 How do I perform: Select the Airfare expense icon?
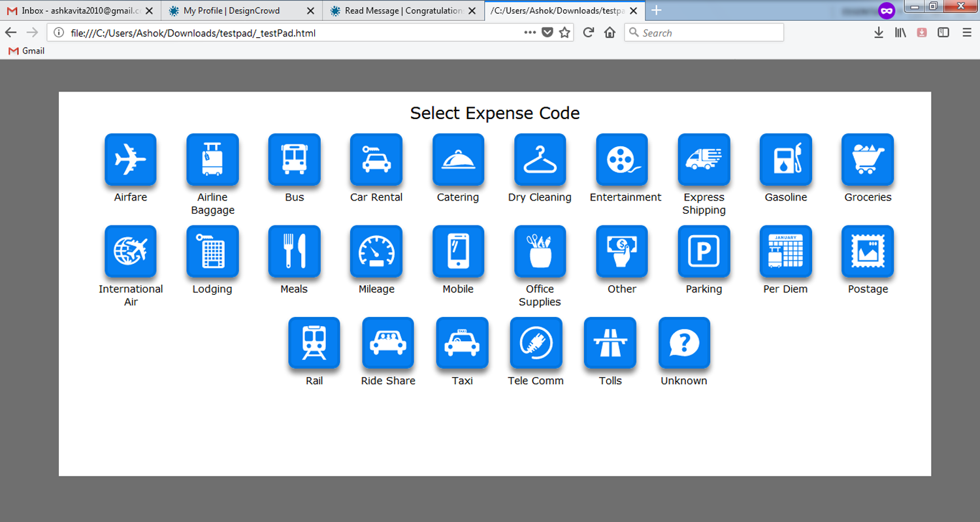[x=130, y=159]
